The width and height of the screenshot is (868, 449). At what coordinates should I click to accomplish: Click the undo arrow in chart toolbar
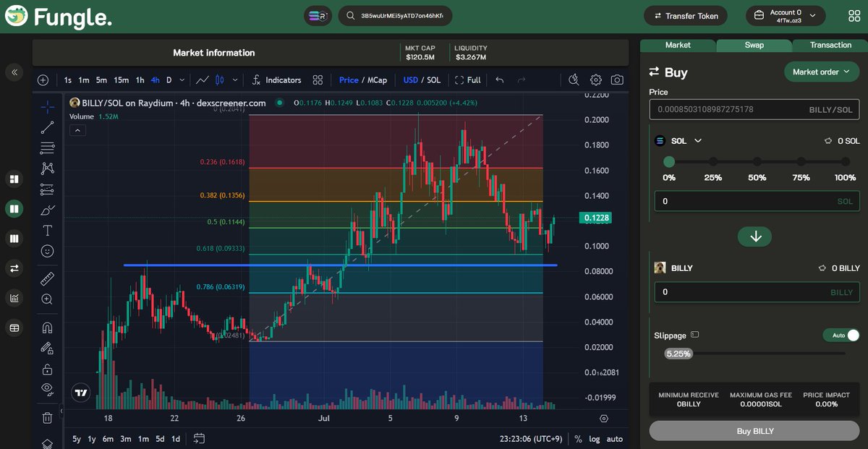[x=499, y=80]
